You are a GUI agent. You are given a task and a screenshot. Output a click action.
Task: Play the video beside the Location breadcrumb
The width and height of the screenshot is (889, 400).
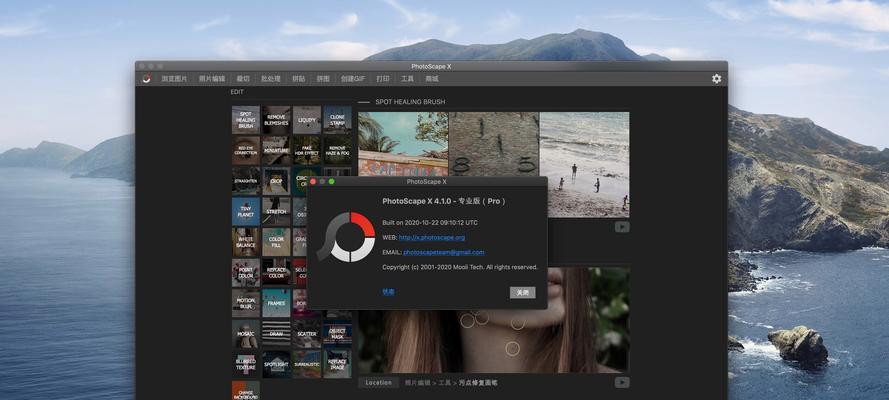point(622,382)
